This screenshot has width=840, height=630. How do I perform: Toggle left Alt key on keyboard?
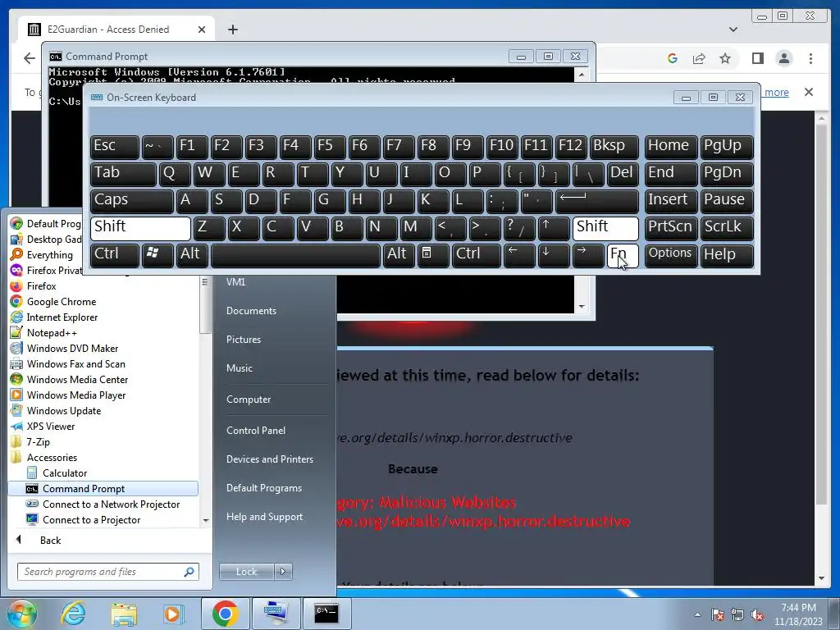click(192, 255)
